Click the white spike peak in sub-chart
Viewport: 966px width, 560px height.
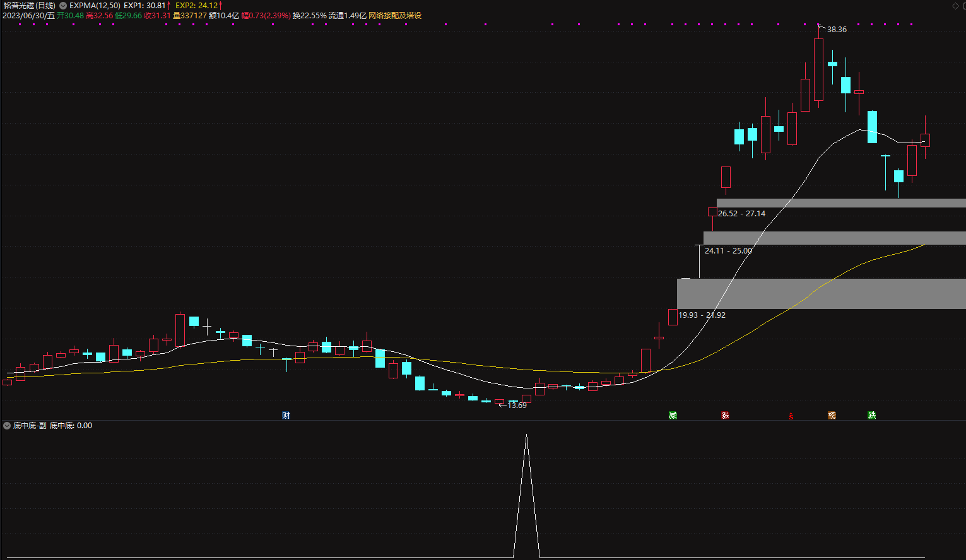[x=526, y=435]
